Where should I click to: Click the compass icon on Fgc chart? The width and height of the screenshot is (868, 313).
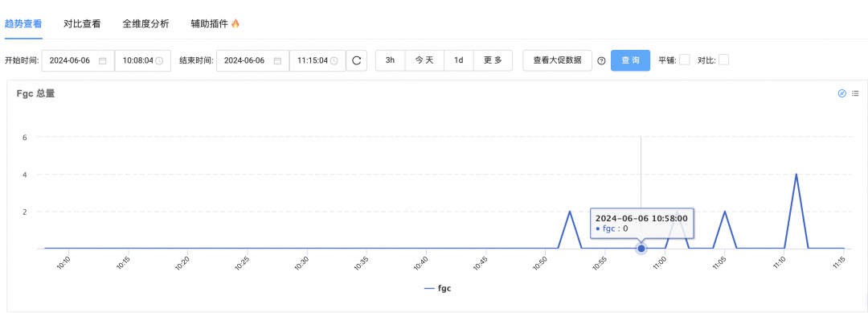pos(842,93)
